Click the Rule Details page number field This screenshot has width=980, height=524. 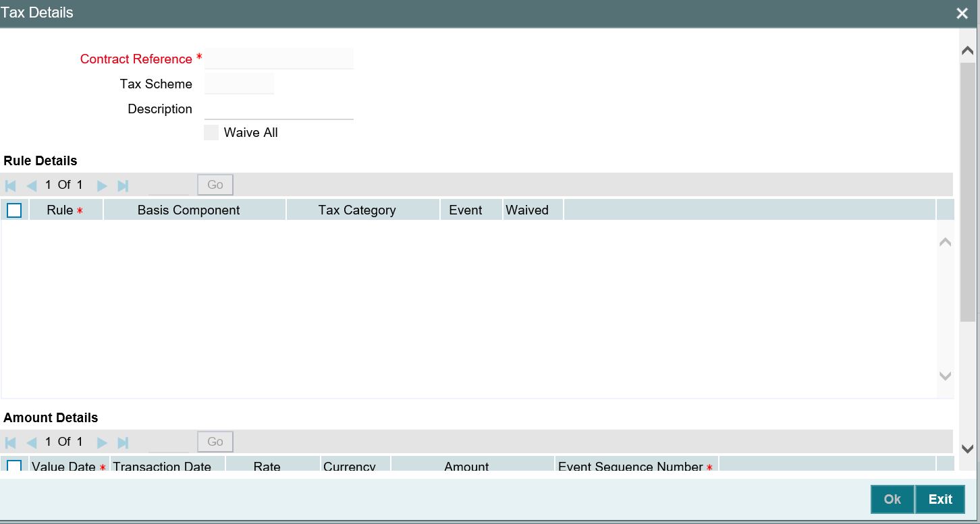(x=169, y=185)
